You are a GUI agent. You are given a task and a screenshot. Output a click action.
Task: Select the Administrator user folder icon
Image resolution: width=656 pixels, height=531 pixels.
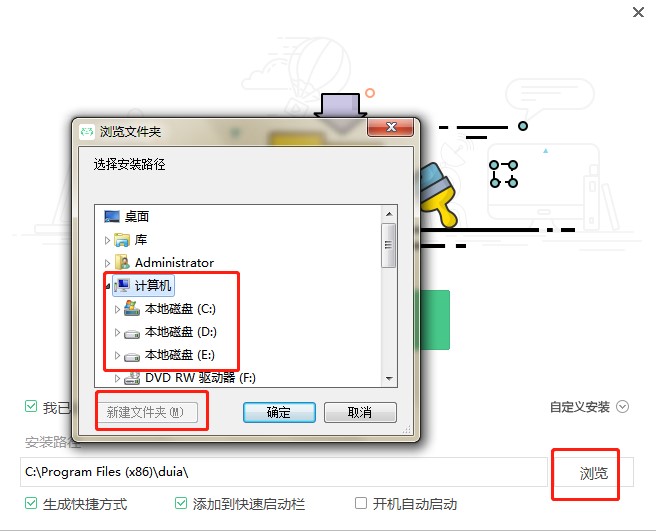122,263
